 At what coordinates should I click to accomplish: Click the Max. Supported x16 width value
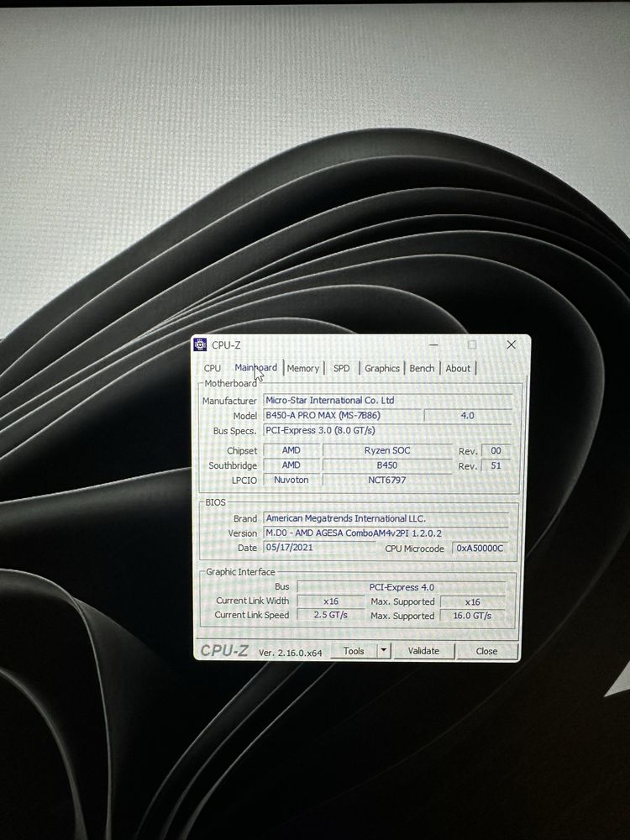(472, 602)
